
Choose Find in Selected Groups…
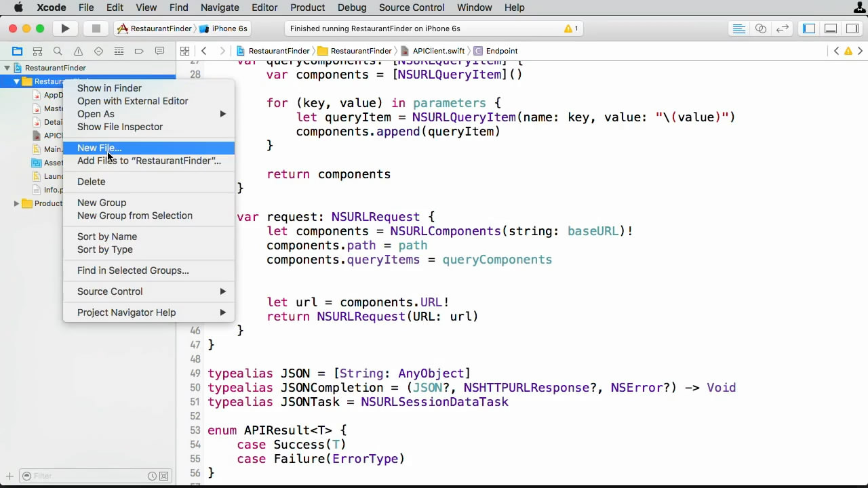[149, 270]
